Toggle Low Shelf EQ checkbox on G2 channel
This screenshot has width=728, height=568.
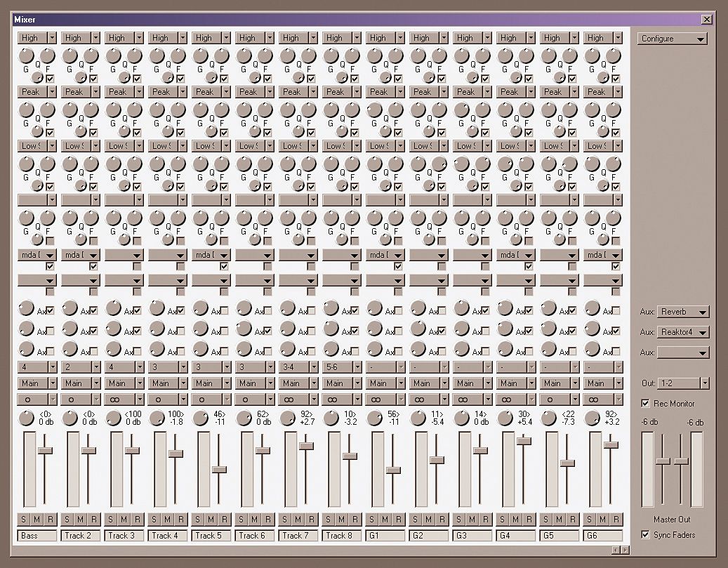coord(442,186)
